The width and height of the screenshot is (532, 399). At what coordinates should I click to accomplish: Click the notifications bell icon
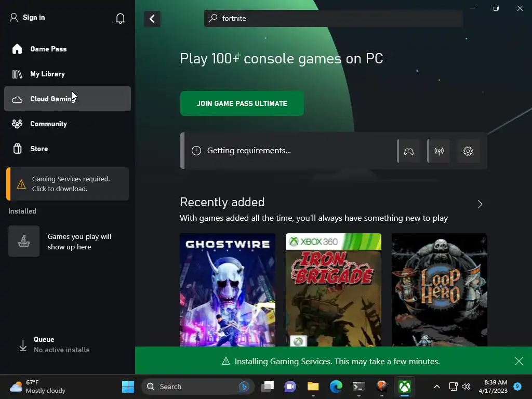[x=120, y=18]
